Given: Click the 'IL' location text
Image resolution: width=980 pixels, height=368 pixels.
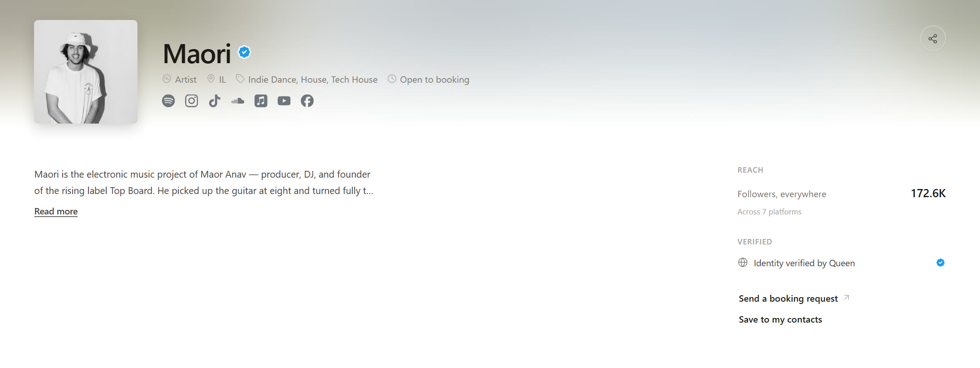Looking at the screenshot, I should click(222, 80).
